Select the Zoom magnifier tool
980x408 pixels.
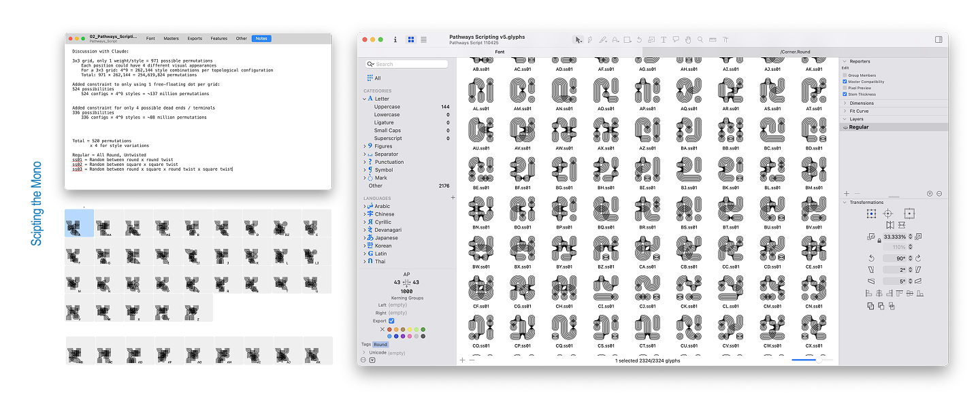click(x=700, y=39)
